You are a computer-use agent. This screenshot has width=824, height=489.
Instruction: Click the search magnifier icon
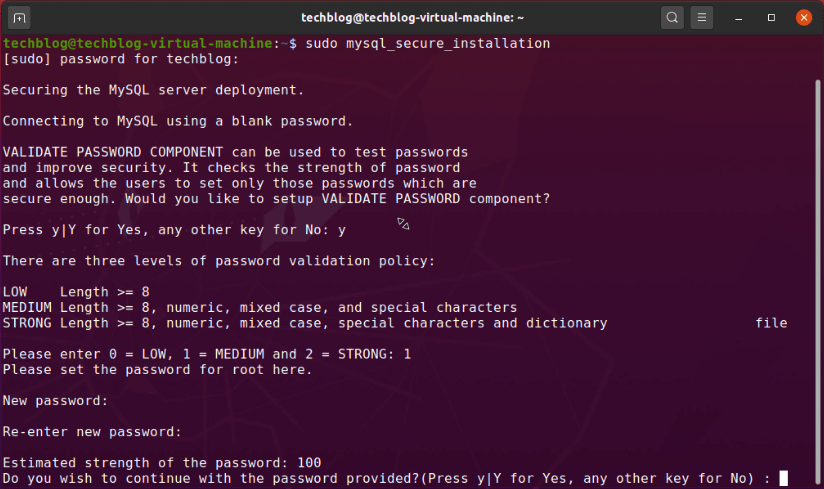pos(672,18)
